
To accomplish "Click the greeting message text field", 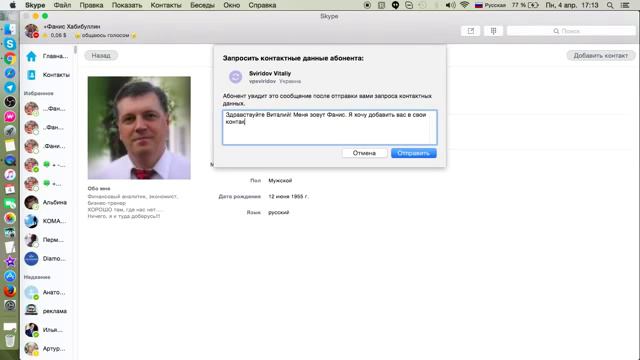I will (x=329, y=127).
